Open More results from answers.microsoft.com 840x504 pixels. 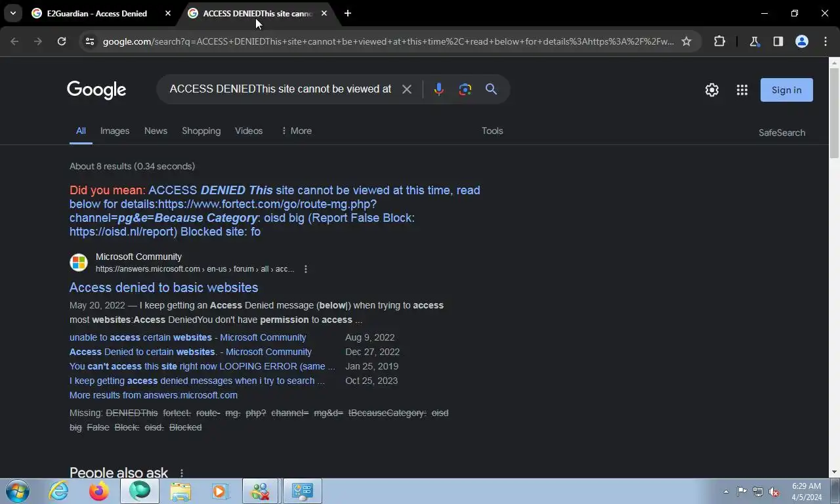[x=154, y=395]
